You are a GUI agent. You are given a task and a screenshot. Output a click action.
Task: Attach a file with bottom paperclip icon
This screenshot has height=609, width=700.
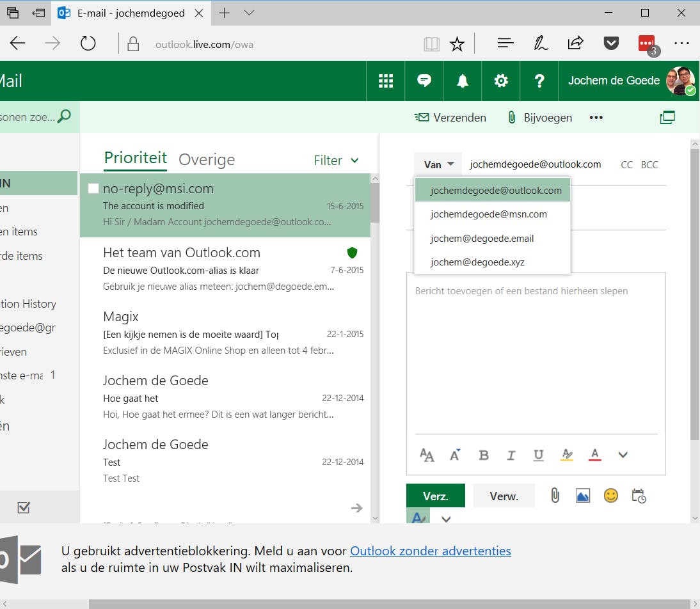555,496
